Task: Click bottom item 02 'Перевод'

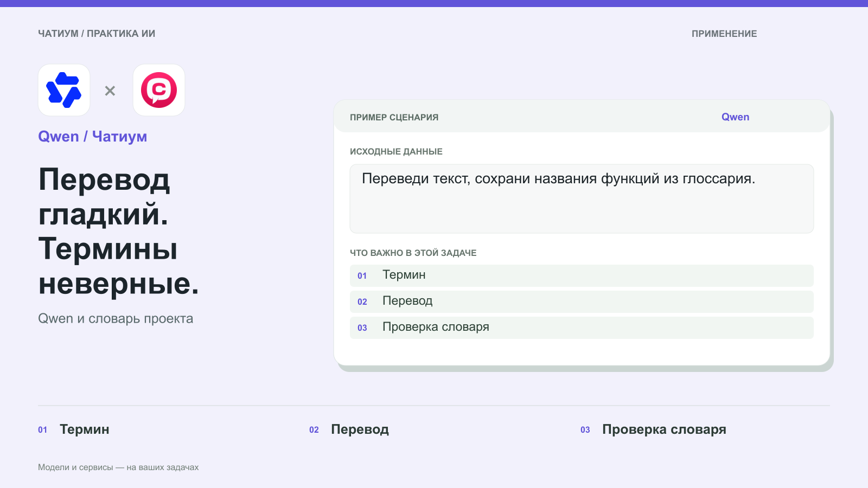Action: 349,429
